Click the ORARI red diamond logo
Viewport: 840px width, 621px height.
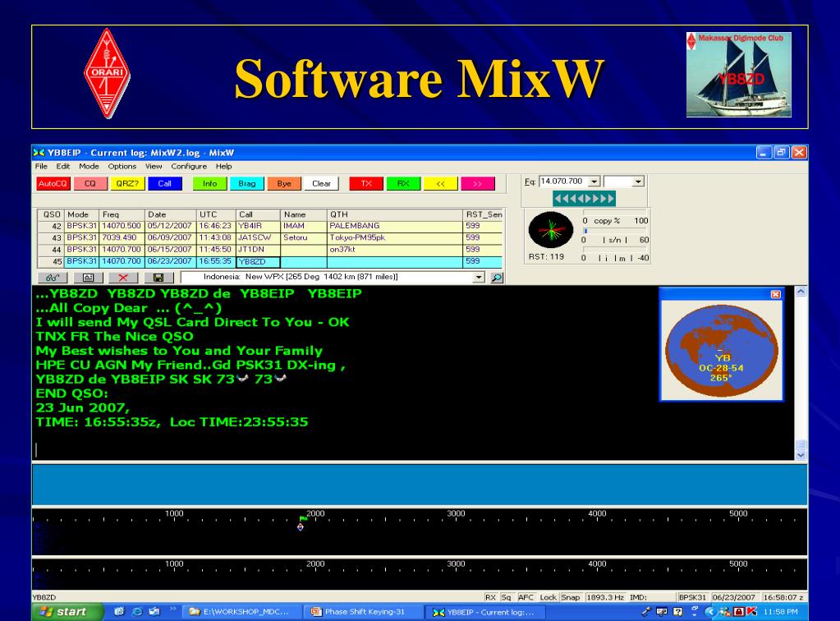[107, 73]
